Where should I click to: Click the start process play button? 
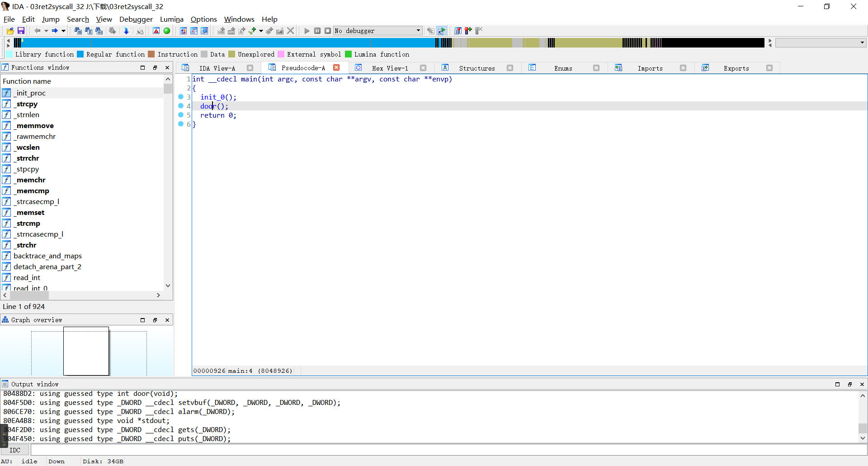(307, 31)
